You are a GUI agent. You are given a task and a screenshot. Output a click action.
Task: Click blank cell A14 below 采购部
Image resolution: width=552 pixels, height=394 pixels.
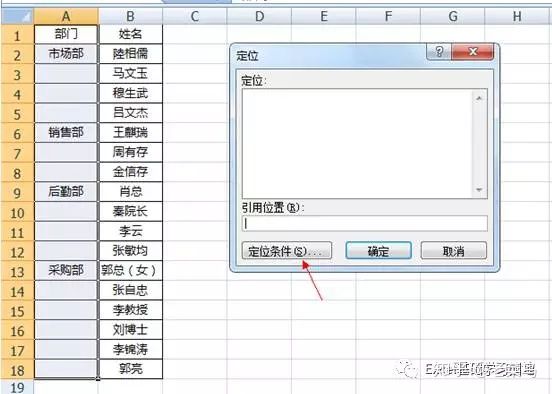point(66,290)
